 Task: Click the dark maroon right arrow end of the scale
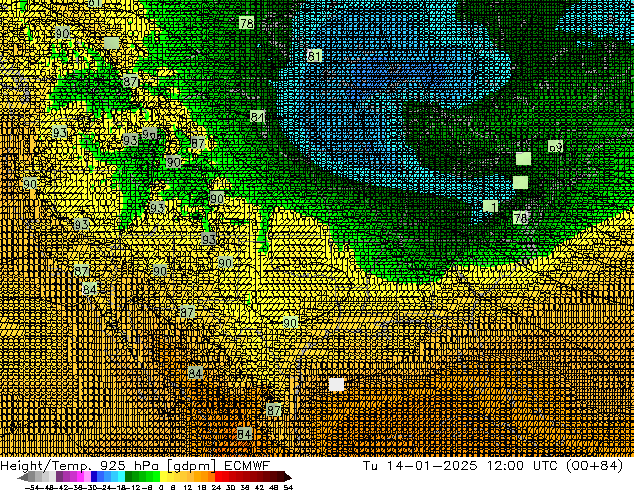point(287,477)
